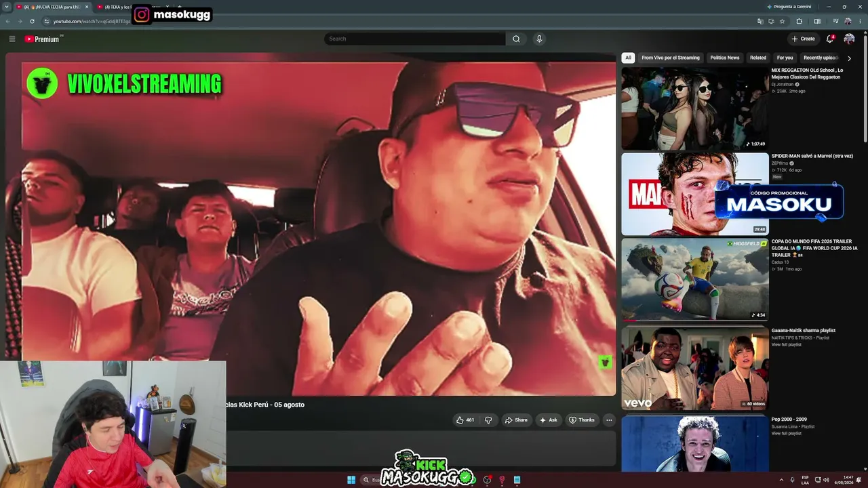
Task: Select the For you chip
Action: (785, 58)
